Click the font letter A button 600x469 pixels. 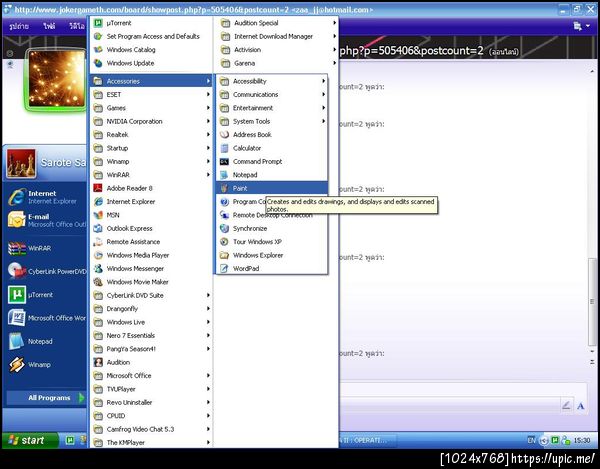pyautogui.click(x=580, y=406)
